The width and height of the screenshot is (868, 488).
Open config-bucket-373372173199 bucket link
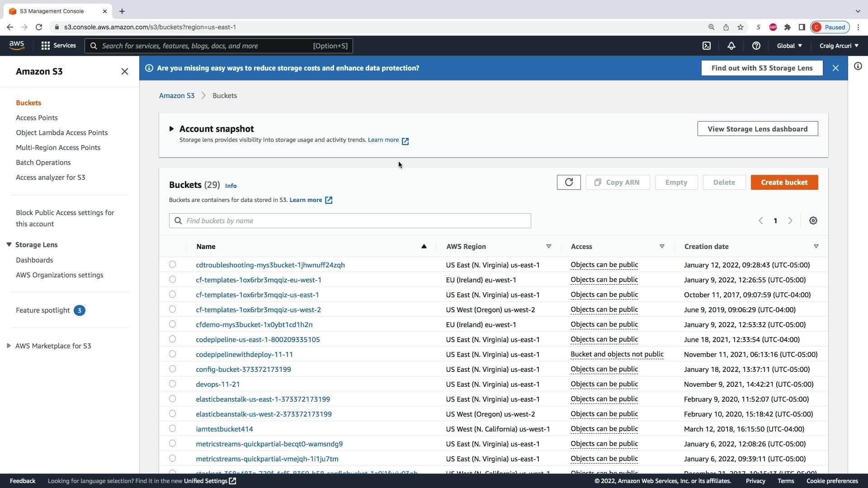(x=243, y=369)
